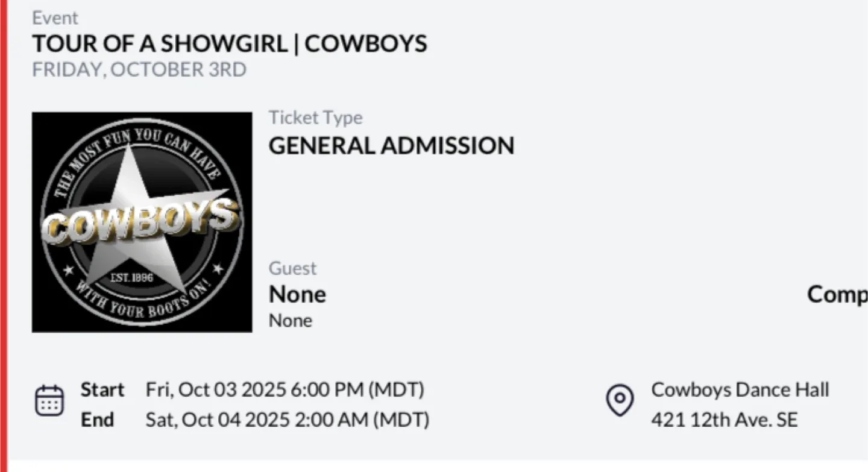
Task: Click the location pin icon
Action: pos(619,400)
